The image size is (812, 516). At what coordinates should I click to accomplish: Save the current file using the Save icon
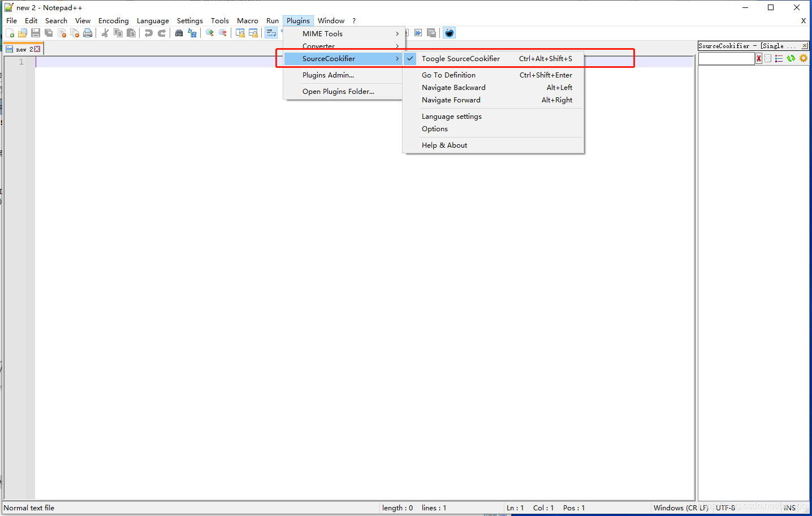click(x=36, y=33)
